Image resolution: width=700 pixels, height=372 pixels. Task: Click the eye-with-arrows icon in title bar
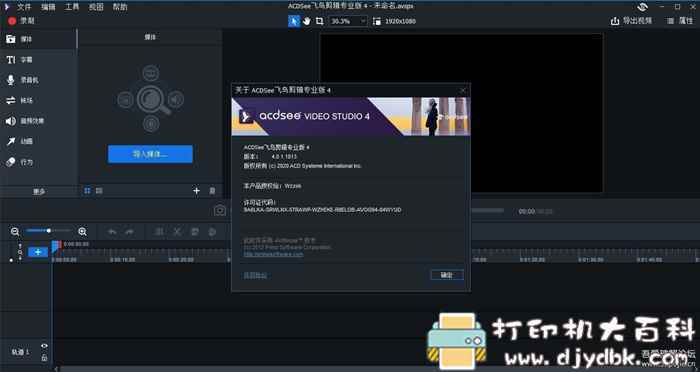[x=642, y=7]
